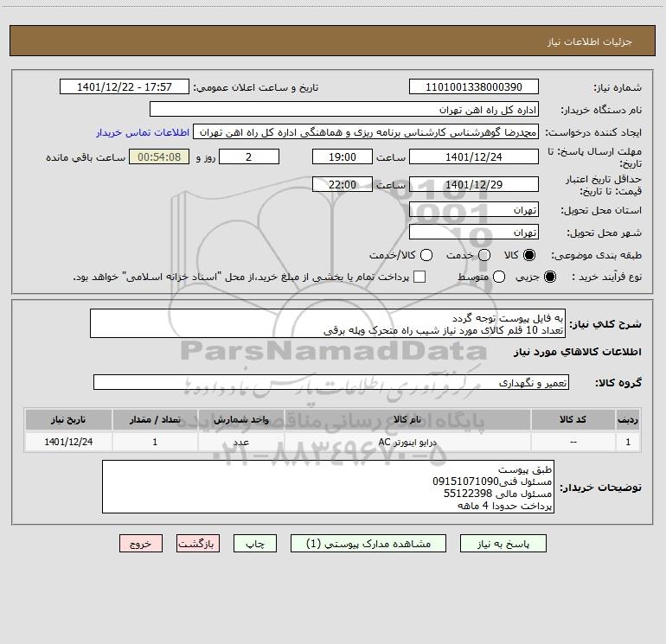Click the ردیف column header
Viewport: 666px width, 644px height.
628,420
